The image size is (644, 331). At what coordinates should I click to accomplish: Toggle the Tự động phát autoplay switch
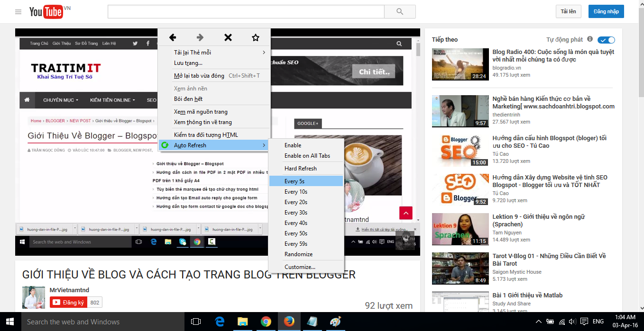point(606,40)
